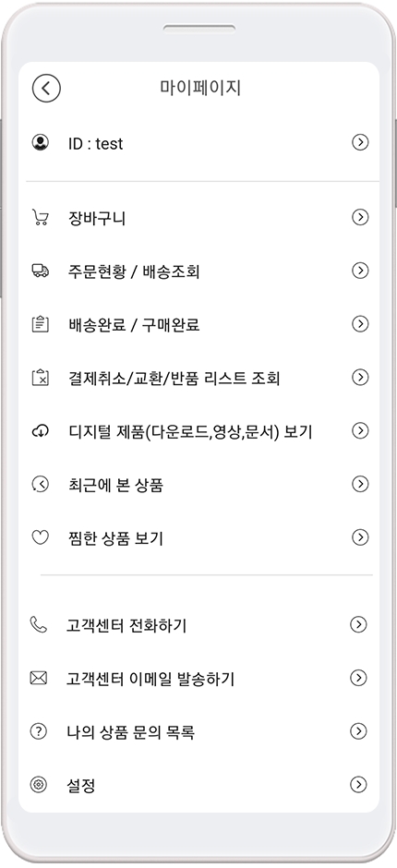Open 디지털 제품(다운로드,영상,문서) 보기
The width and height of the screenshot is (397, 868).
[x=198, y=431]
